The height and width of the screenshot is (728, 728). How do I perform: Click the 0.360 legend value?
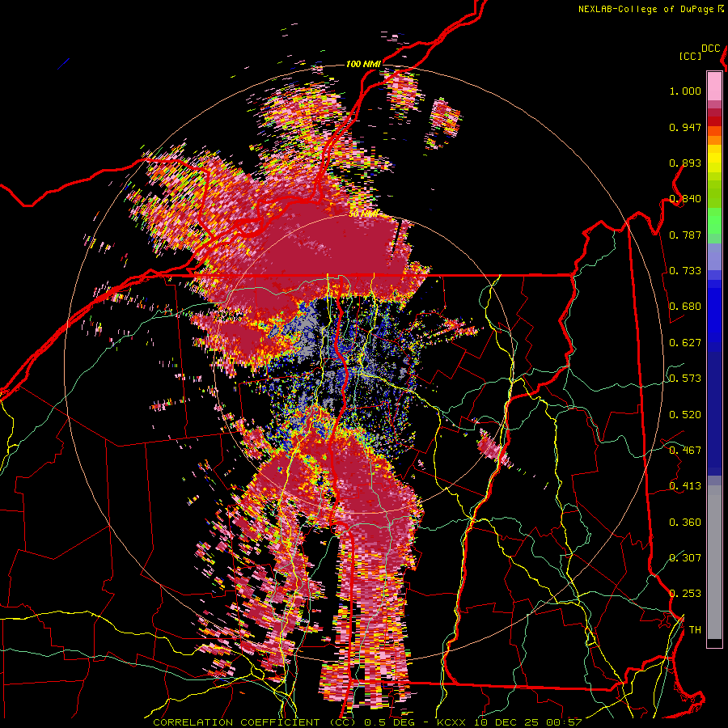(685, 523)
